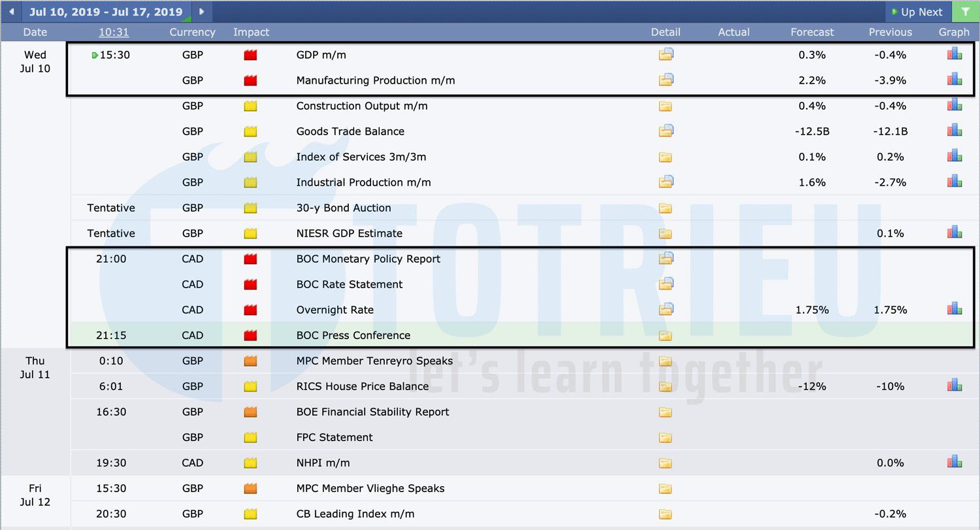This screenshot has height=530, width=980.
Task: Click the 10:31 time header link
Action: 114,31
